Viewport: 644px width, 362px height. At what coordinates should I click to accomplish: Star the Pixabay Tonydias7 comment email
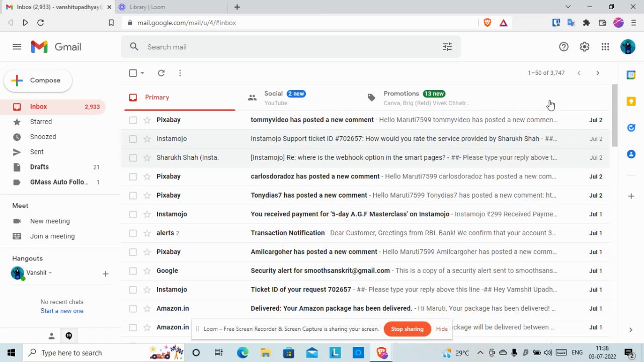147,195
